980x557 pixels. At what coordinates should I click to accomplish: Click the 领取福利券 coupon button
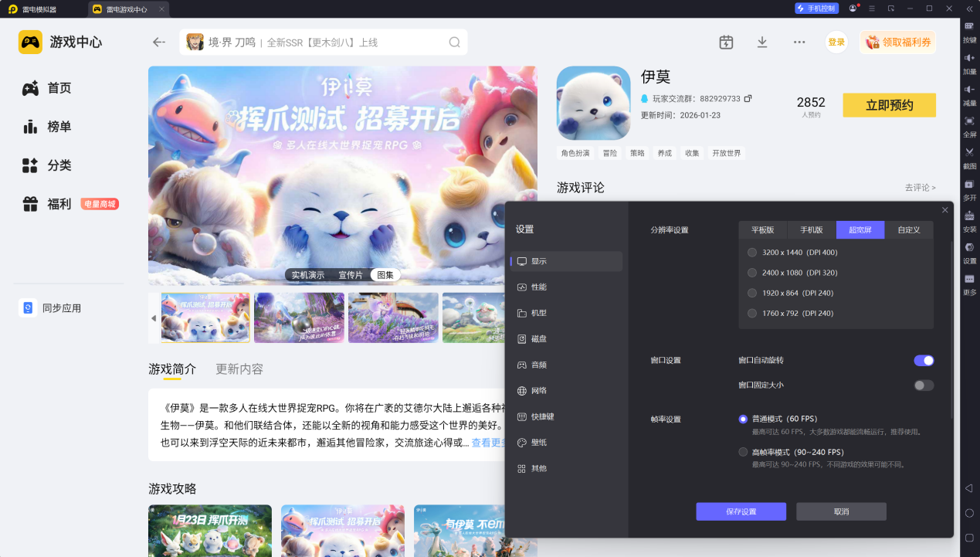click(x=897, y=42)
